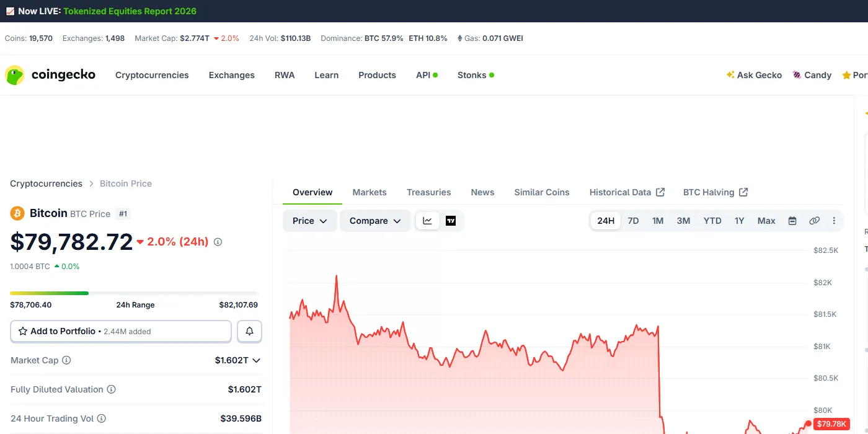The image size is (868, 434).
Task: Open the Price dropdown above the chart
Action: pyautogui.click(x=310, y=221)
